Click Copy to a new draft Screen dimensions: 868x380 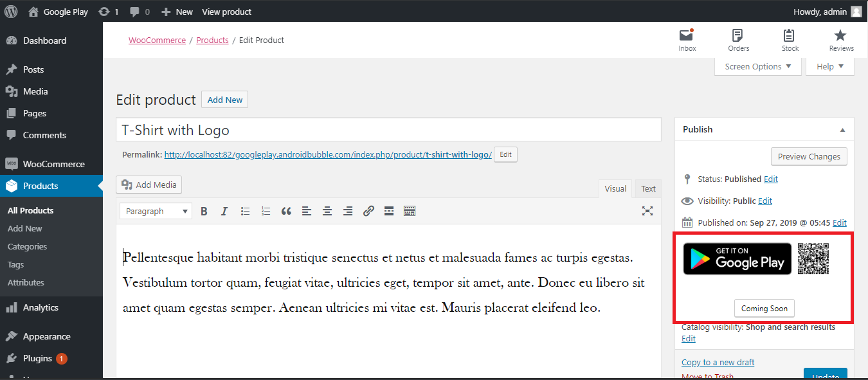pyautogui.click(x=718, y=362)
